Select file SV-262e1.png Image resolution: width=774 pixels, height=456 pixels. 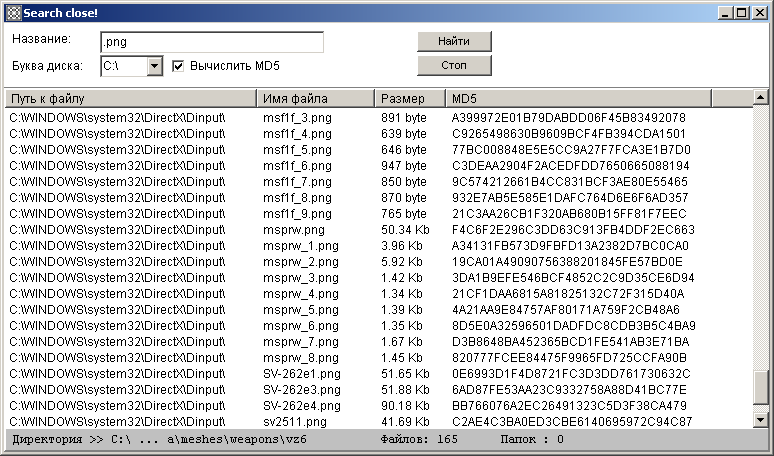pos(302,374)
